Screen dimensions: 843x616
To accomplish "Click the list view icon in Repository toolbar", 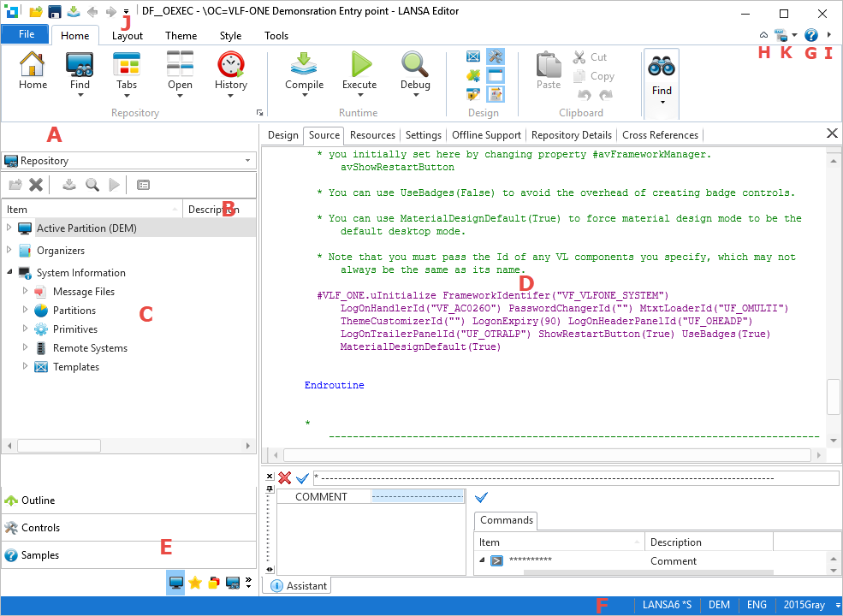I will tap(143, 185).
